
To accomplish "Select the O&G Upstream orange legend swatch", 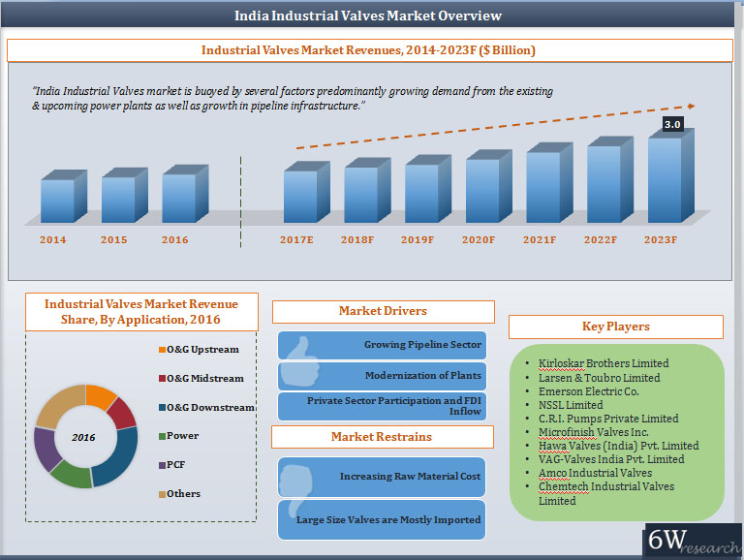I will click(162, 350).
